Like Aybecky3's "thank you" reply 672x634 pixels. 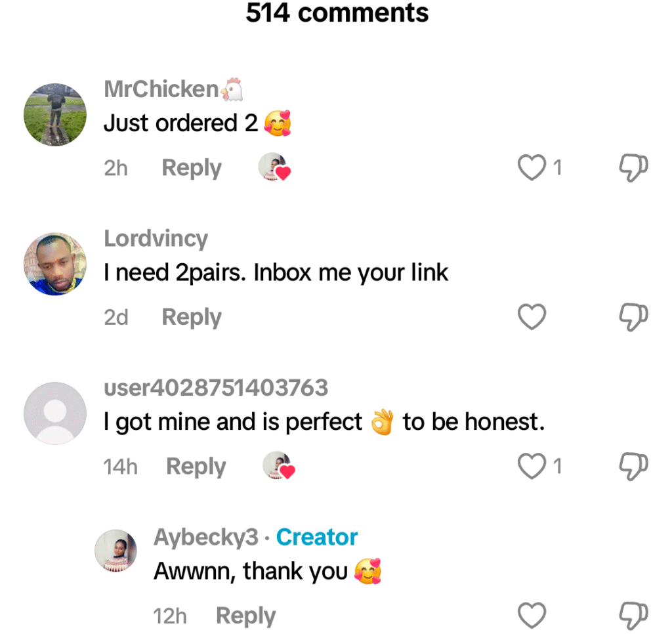coord(532,616)
